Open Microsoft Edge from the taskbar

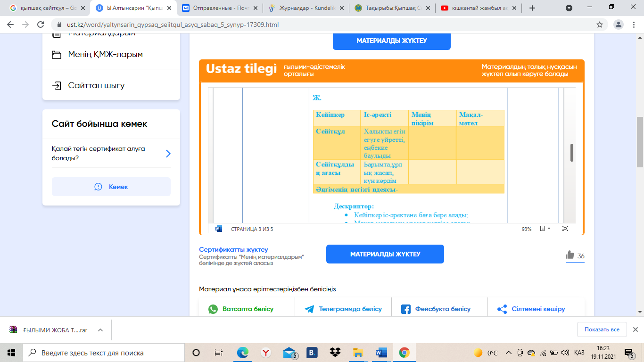click(242, 353)
